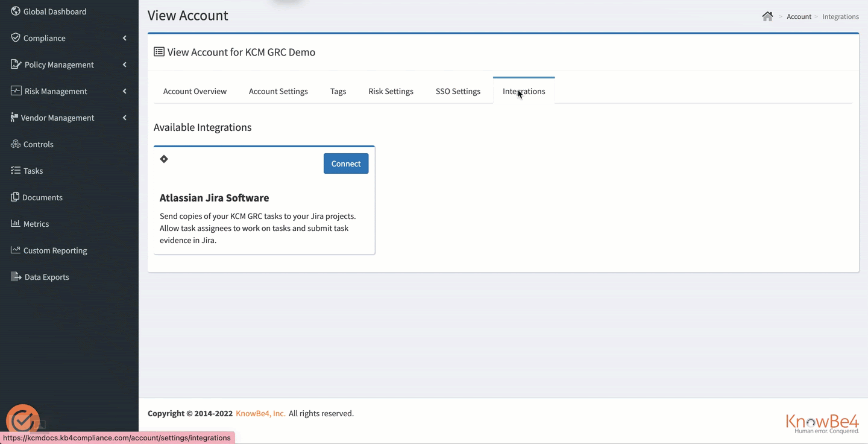This screenshot has height=444, width=868.
Task: Click the Data Exports icon
Action: point(14,276)
